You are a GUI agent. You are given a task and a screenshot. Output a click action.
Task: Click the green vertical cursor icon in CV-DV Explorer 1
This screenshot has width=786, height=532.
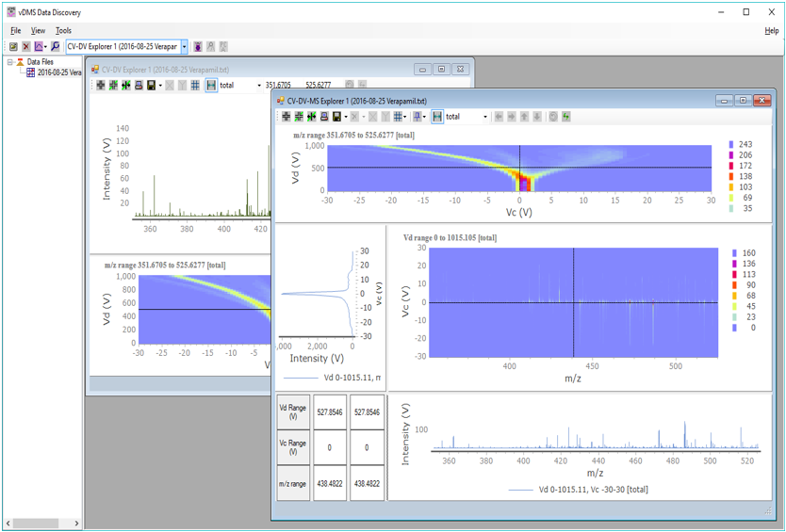click(126, 85)
